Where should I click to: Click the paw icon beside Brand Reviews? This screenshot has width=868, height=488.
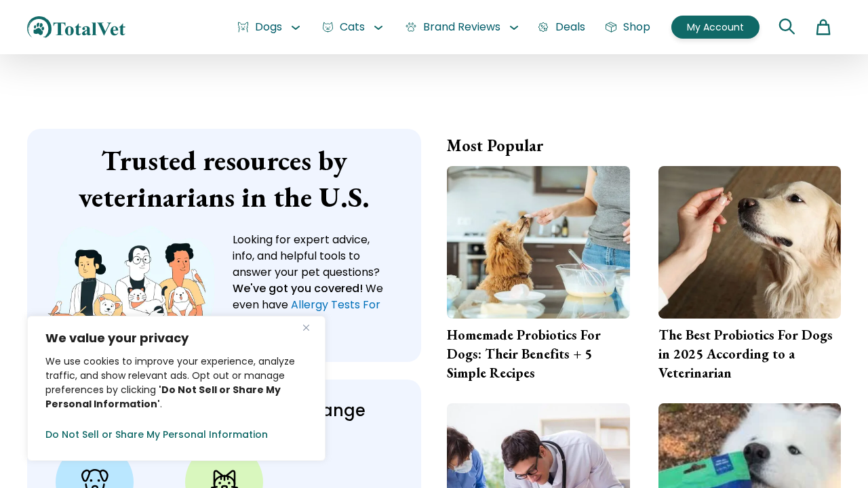pos(411,27)
